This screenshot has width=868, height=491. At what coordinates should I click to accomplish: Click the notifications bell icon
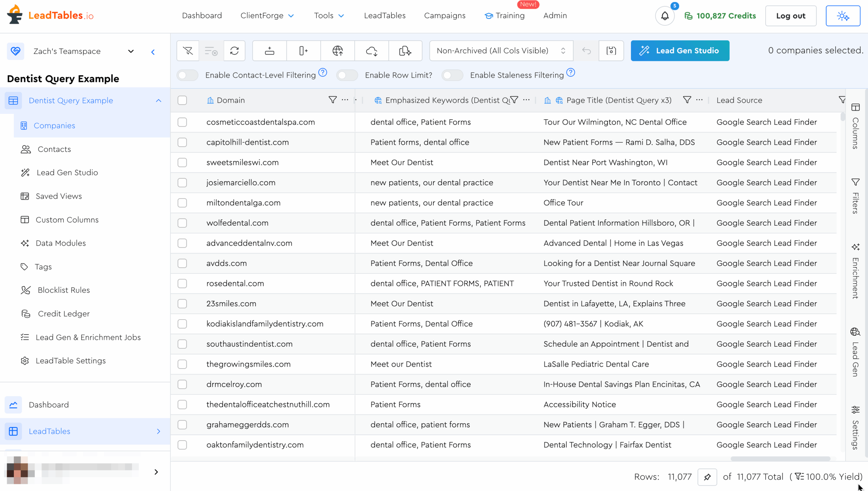click(x=665, y=16)
